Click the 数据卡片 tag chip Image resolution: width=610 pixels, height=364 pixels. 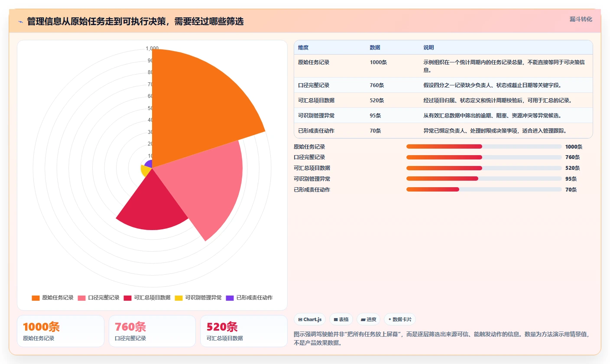(400, 319)
